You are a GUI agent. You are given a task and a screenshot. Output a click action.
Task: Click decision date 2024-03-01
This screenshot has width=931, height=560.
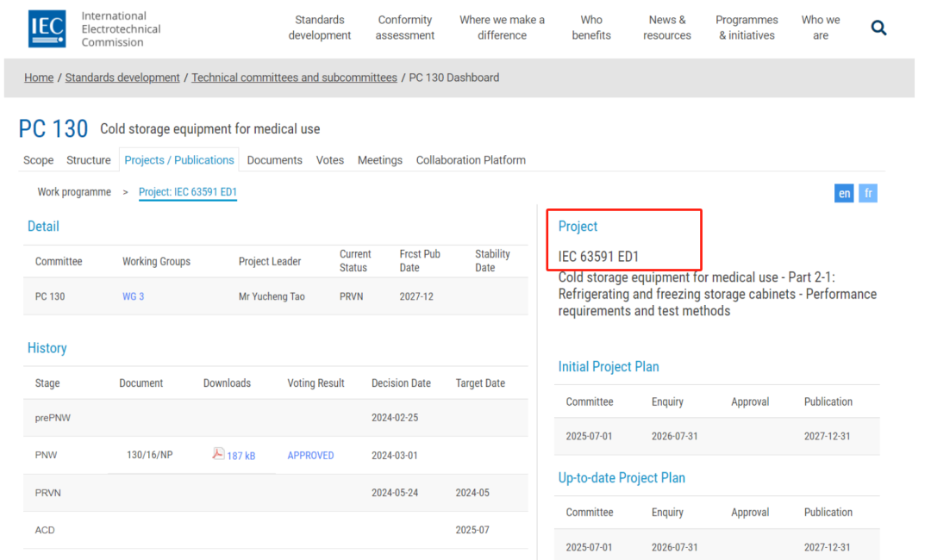tap(395, 456)
